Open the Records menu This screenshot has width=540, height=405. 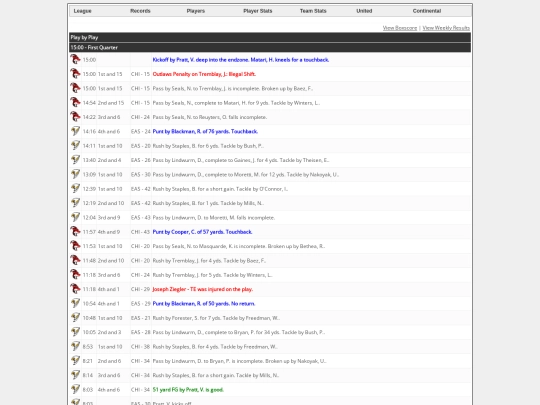[x=140, y=11]
